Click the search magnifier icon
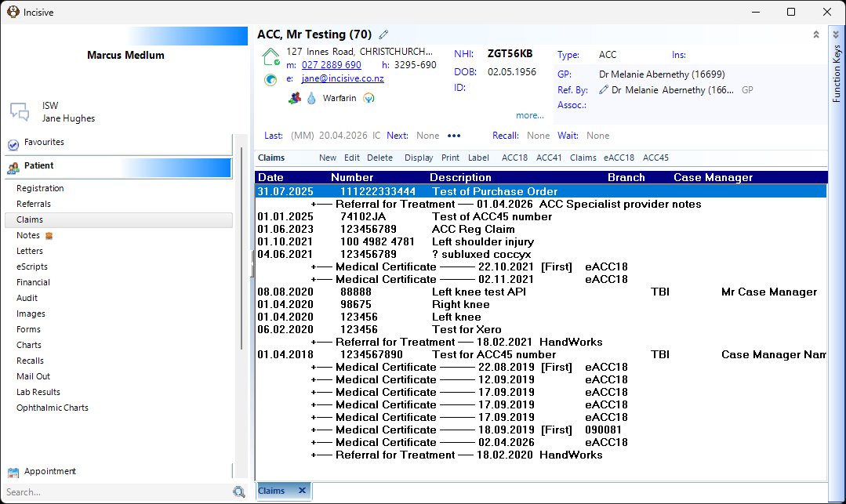The width and height of the screenshot is (846, 504). tap(239, 491)
